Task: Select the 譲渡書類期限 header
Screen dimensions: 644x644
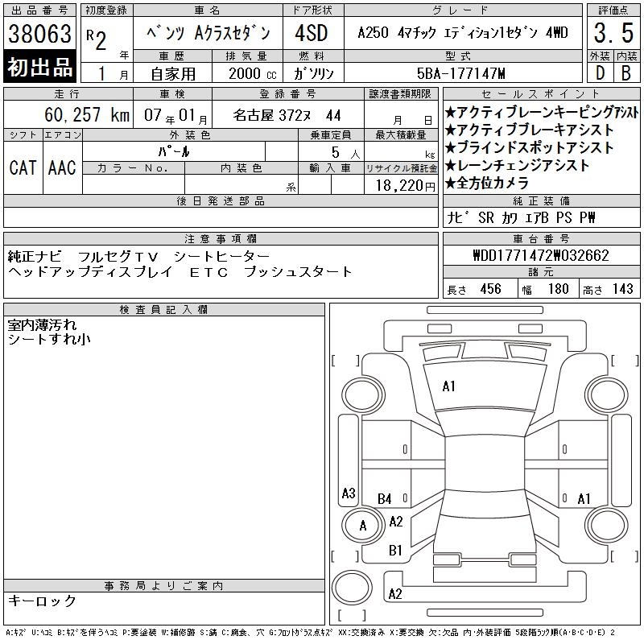Action: (x=400, y=94)
